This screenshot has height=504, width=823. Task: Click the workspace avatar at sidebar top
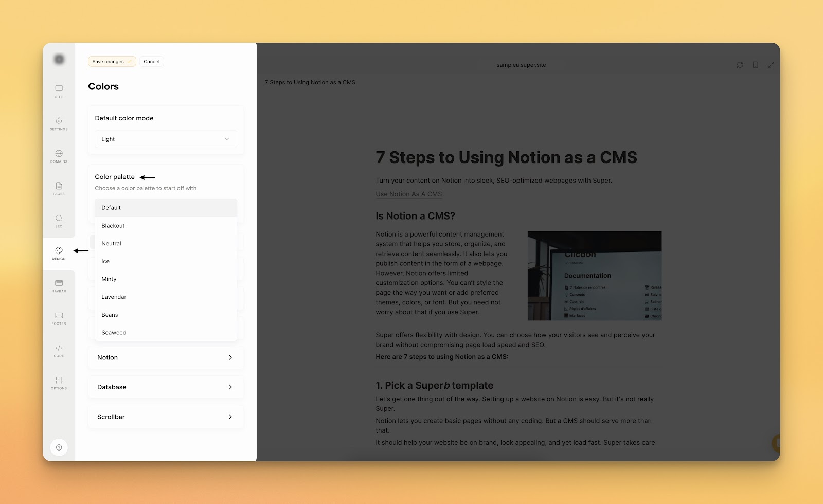coord(59,60)
